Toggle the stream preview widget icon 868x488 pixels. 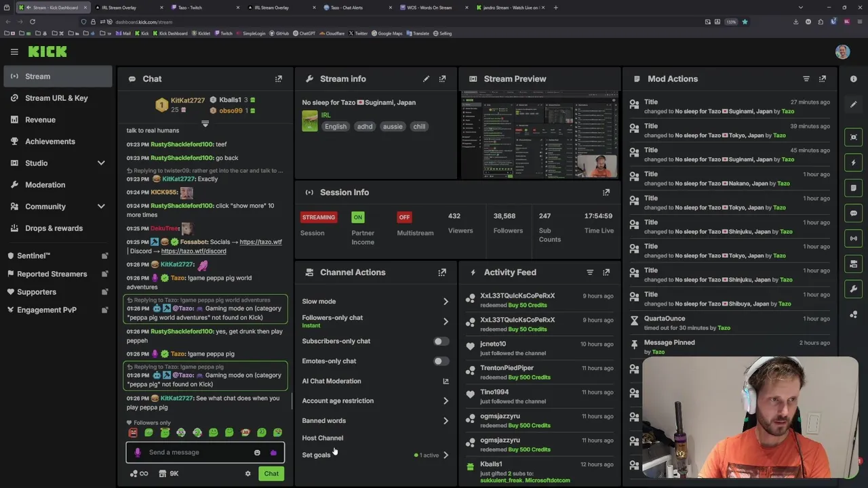click(854, 137)
